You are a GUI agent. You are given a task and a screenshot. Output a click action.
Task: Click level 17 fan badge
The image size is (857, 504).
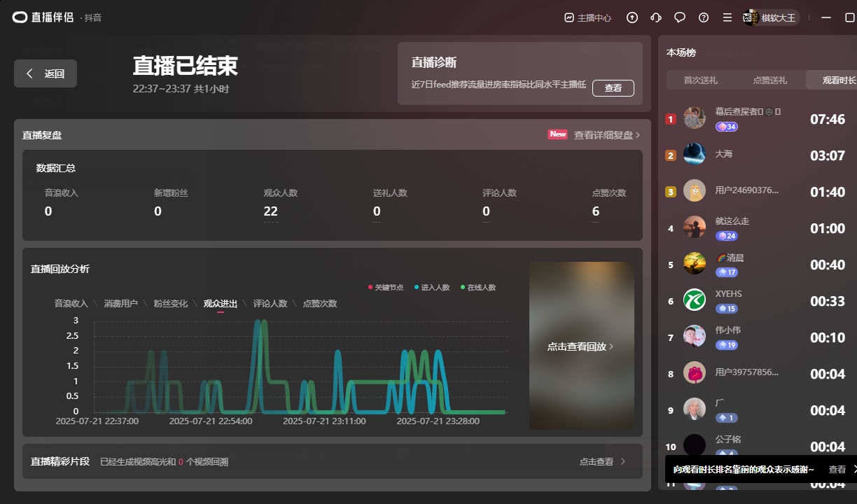[726, 272]
